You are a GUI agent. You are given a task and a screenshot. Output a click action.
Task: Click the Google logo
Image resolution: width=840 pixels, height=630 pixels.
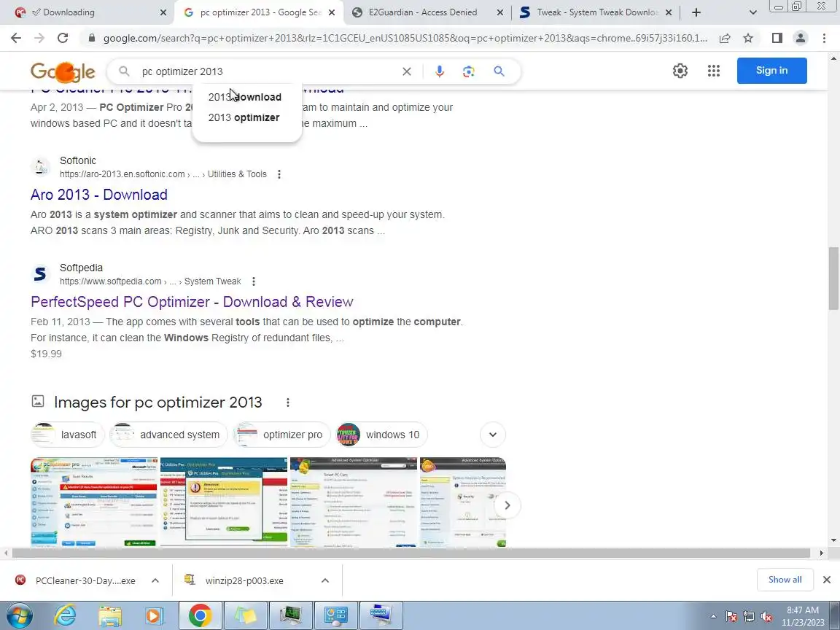[x=63, y=71]
